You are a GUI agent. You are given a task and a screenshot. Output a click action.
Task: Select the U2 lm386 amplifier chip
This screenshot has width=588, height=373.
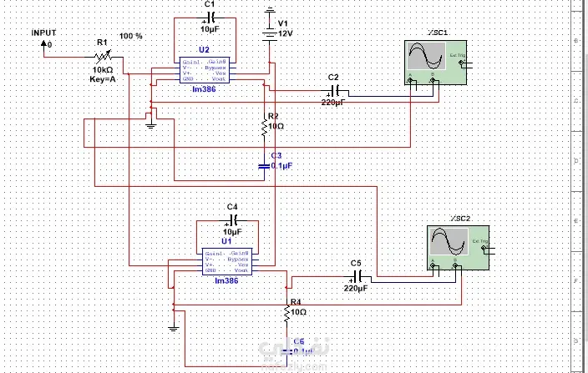pyautogui.click(x=205, y=70)
